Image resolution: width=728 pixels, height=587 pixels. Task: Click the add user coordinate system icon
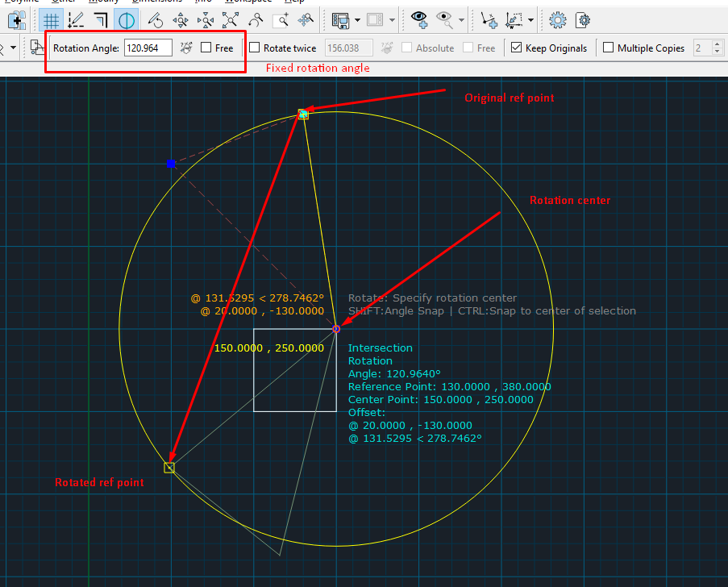(x=489, y=20)
